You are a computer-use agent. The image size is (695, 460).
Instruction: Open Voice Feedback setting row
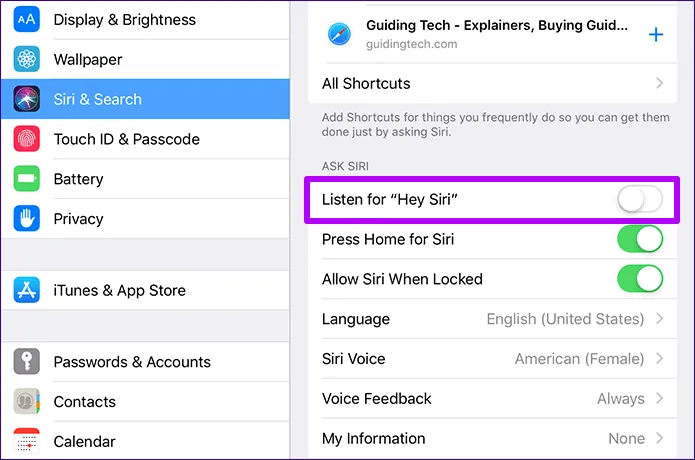pyautogui.click(x=492, y=398)
